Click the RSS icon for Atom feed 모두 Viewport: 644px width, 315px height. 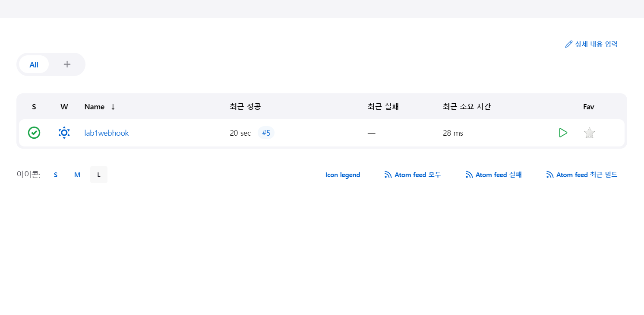click(x=388, y=175)
